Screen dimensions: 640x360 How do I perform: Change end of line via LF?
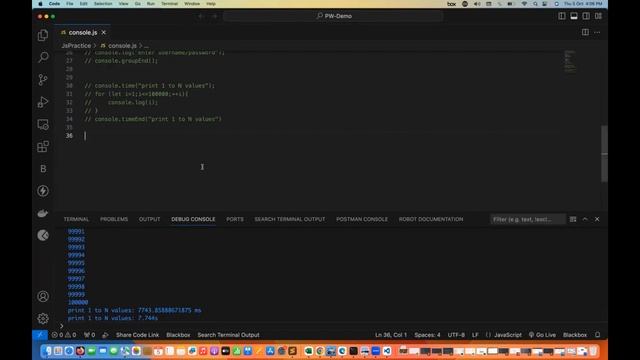coord(475,335)
